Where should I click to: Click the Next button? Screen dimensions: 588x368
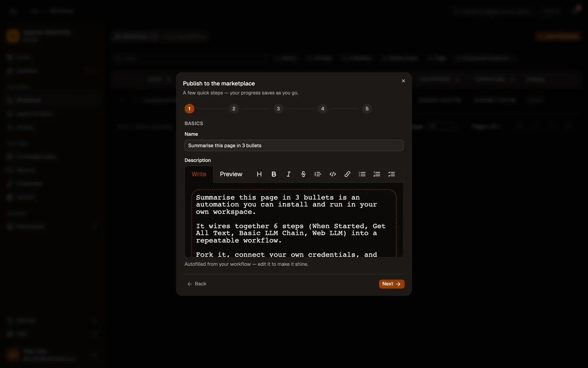point(392,284)
